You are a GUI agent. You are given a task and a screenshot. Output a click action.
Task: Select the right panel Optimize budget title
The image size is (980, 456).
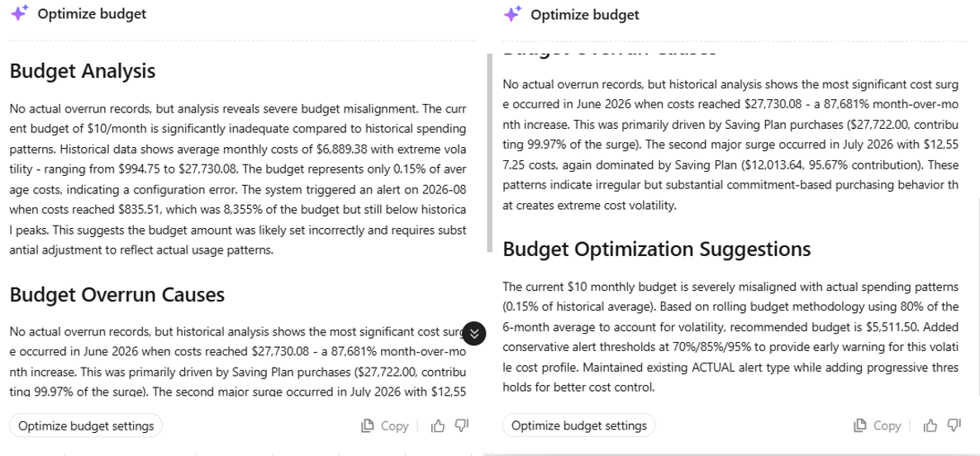tap(585, 14)
